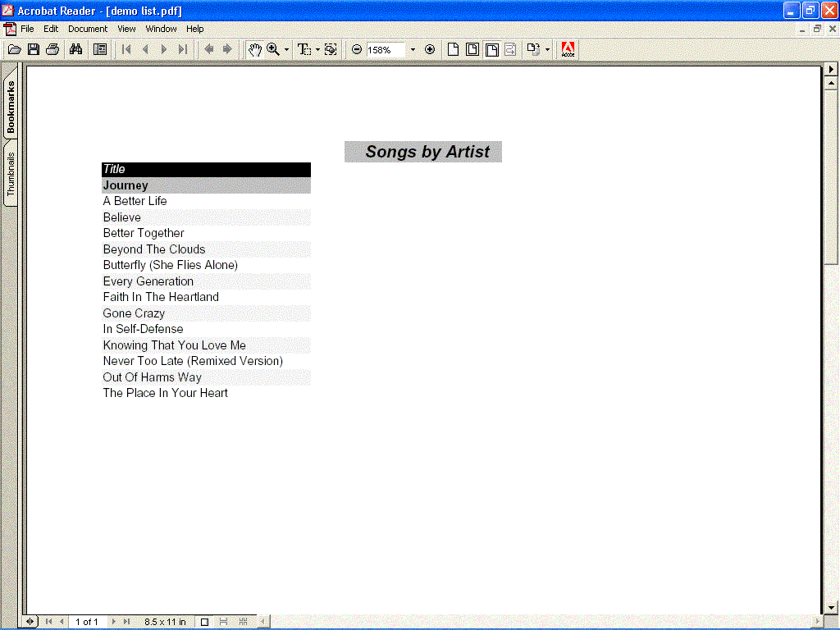
Task: Click the zoom out minus button
Action: pyautogui.click(x=357, y=49)
